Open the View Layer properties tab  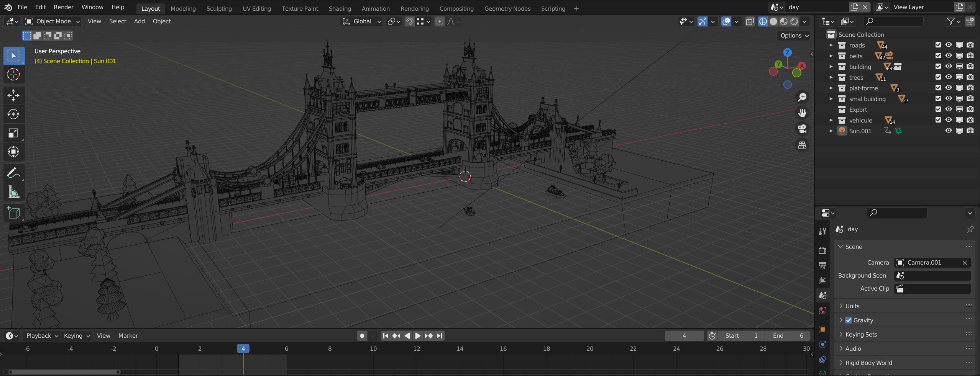[x=822, y=280]
